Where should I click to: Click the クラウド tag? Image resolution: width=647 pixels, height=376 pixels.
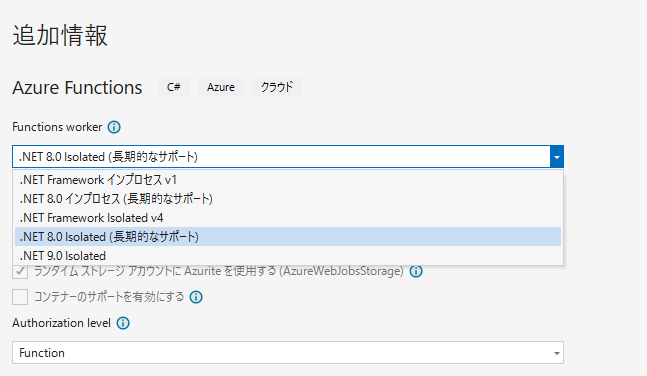tap(277, 87)
